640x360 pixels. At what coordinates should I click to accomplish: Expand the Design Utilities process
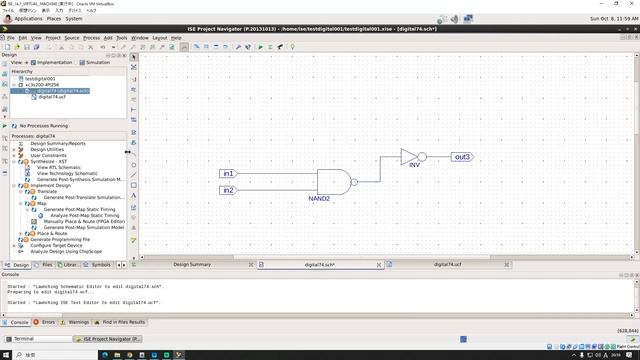click(14, 150)
